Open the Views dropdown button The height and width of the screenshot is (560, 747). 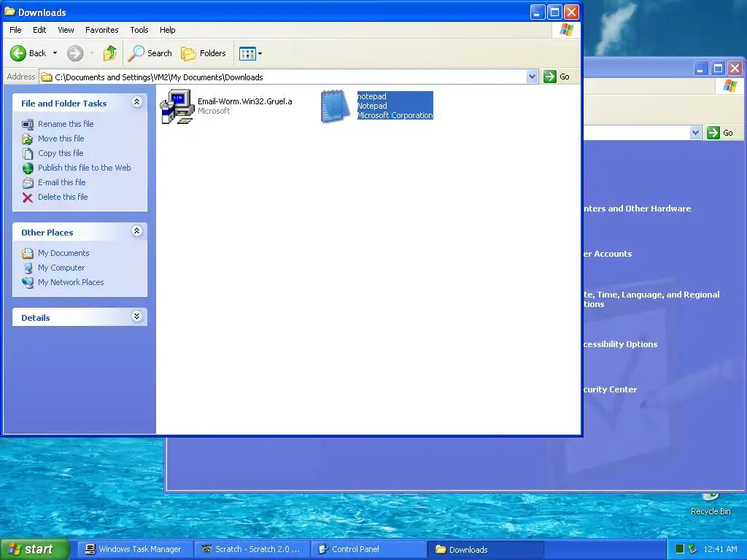(x=251, y=53)
